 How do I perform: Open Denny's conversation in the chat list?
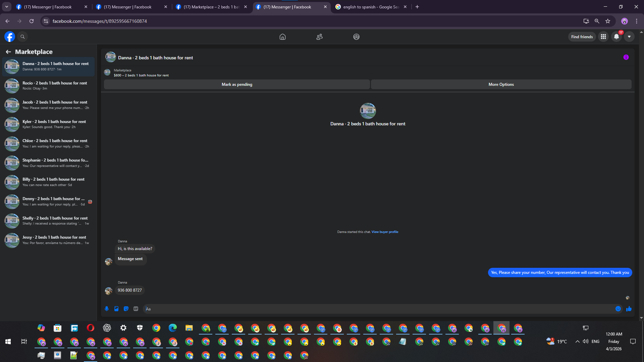pos(48,201)
